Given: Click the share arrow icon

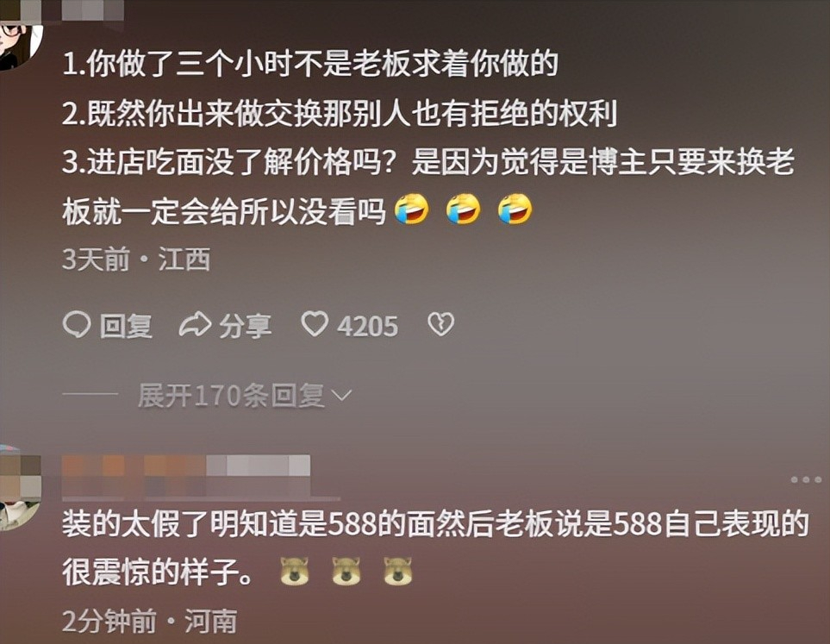Looking at the screenshot, I should (x=196, y=325).
